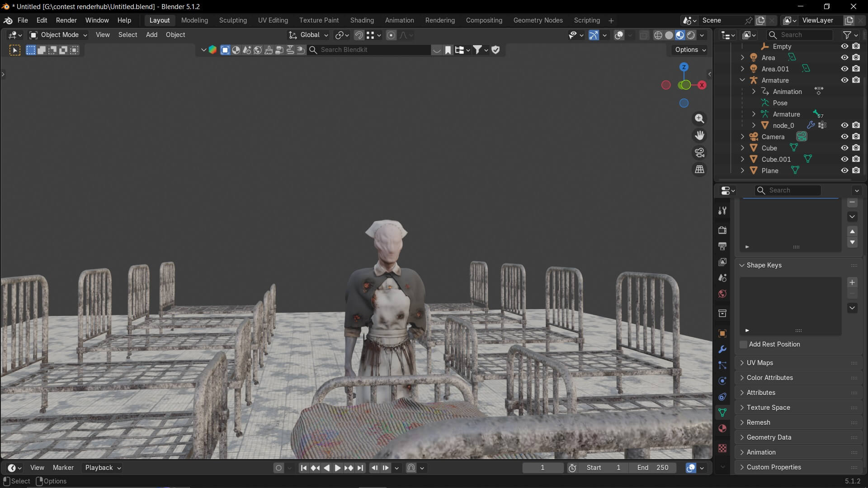Open the World properties globe icon
This screenshot has height=488, width=868.
coord(722,294)
